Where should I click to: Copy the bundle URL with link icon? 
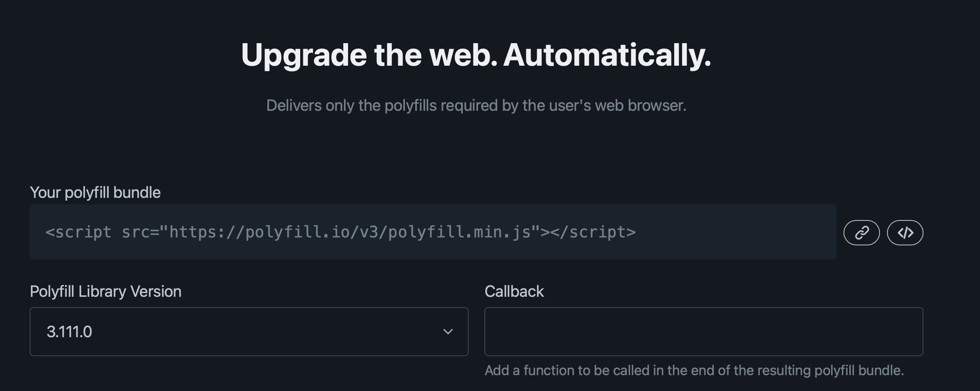(861, 233)
